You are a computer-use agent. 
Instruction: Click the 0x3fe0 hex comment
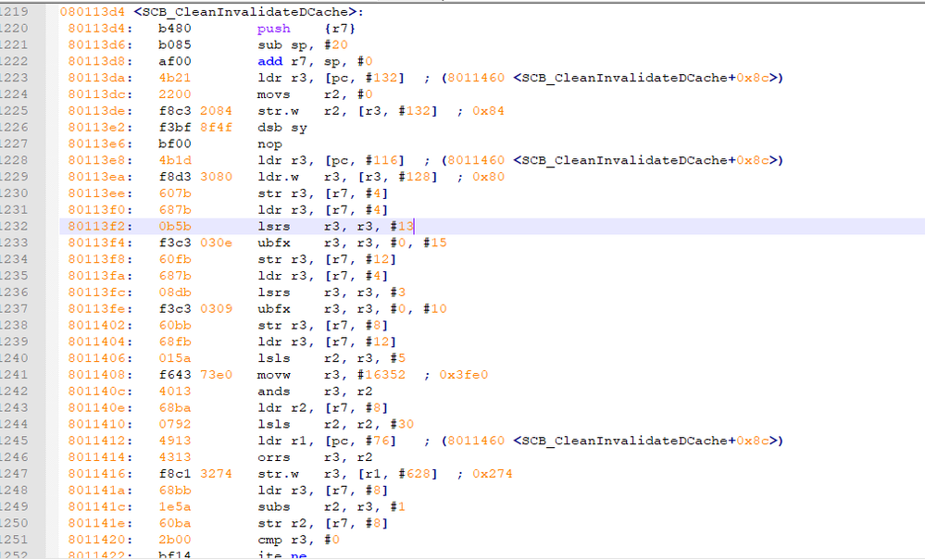click(464, 375)
